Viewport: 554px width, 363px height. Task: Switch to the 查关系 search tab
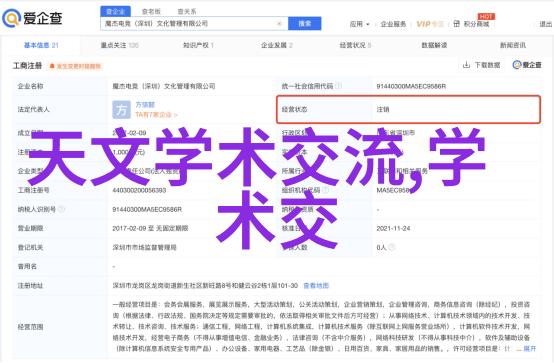coord(187,12)
